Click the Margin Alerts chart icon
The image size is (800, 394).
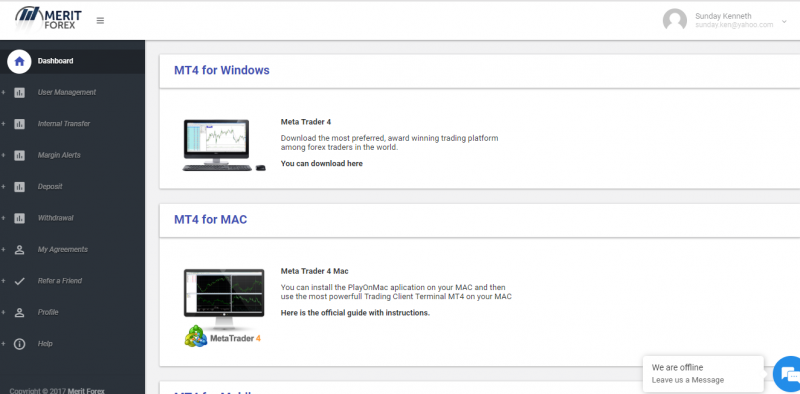(19, 156)
